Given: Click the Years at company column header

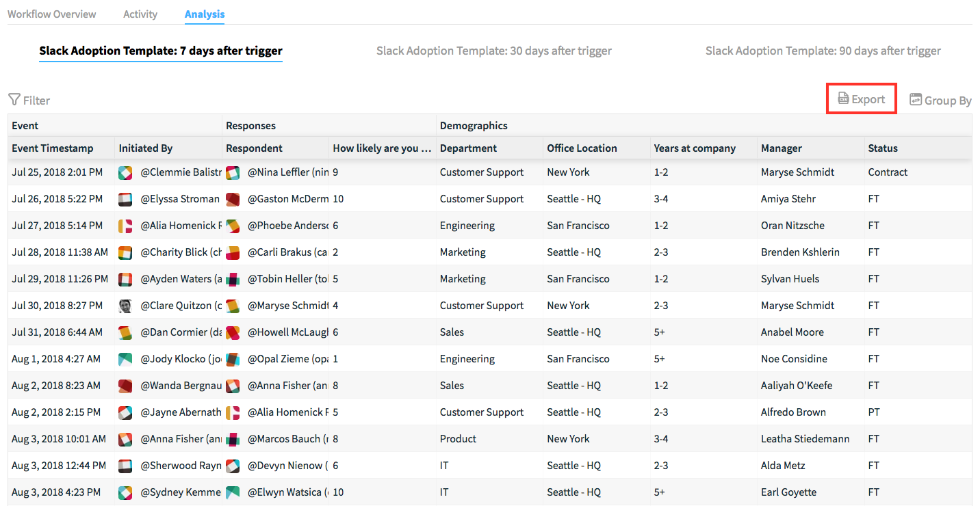Looking at the screenshot, I should 695,148.
